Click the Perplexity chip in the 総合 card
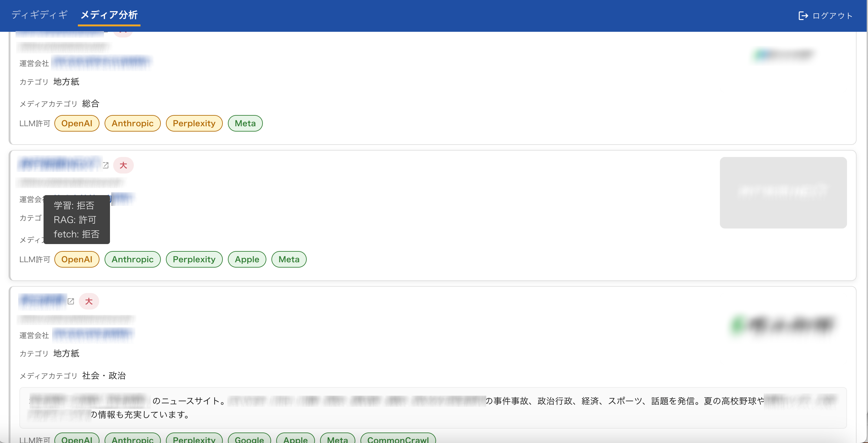868x443 pixels. (x=194, y=123)
